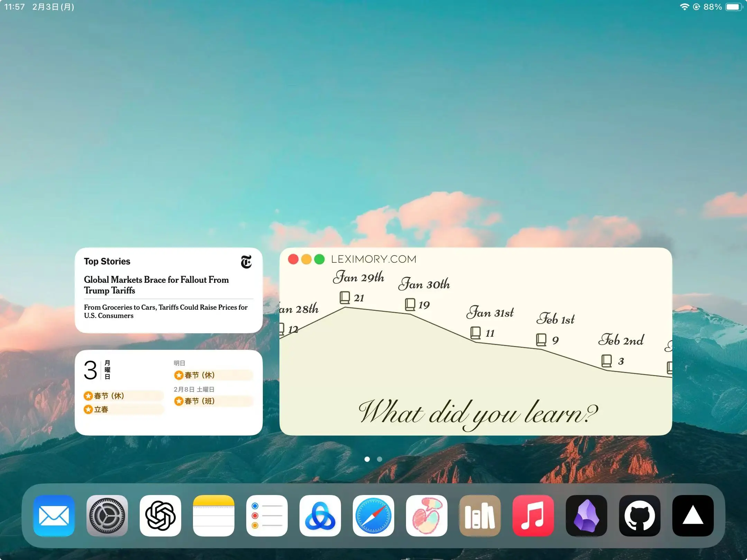This screenshot has width=747, height=560.
Task: Tap the 明日 label in calendar widget
Action: click(x=179, y=363)
